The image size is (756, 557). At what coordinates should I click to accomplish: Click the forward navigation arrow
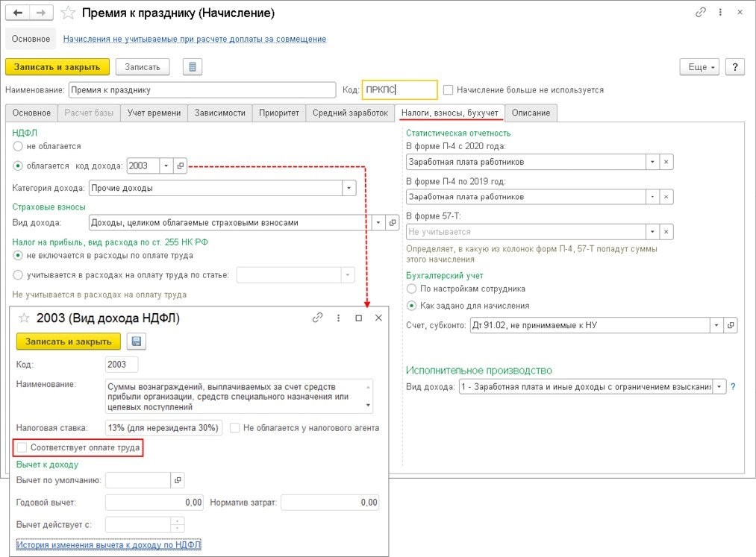(42, 13)
